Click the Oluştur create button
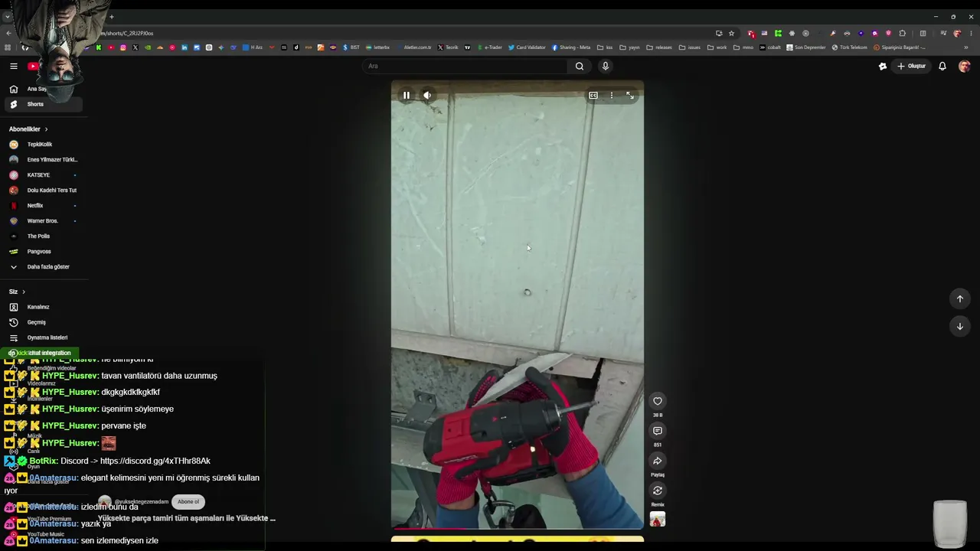 pos(911,67)
